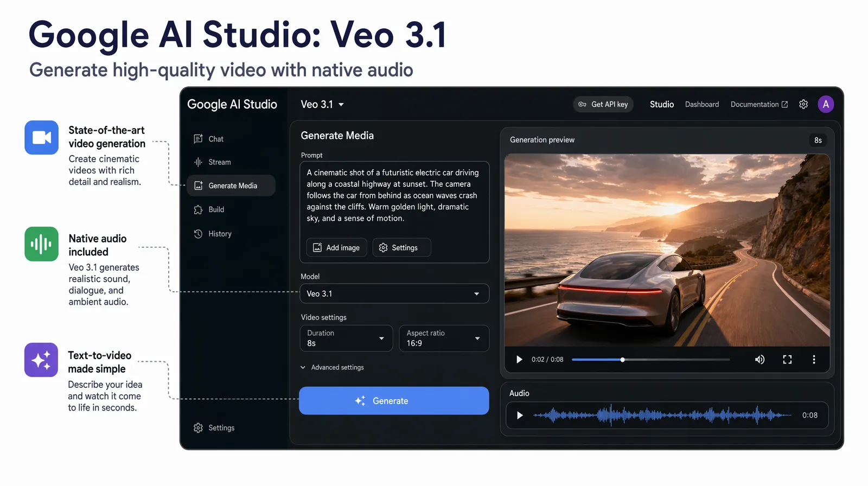Mute the video volume
The image size is (868, 486).
[x=760, y=359]
